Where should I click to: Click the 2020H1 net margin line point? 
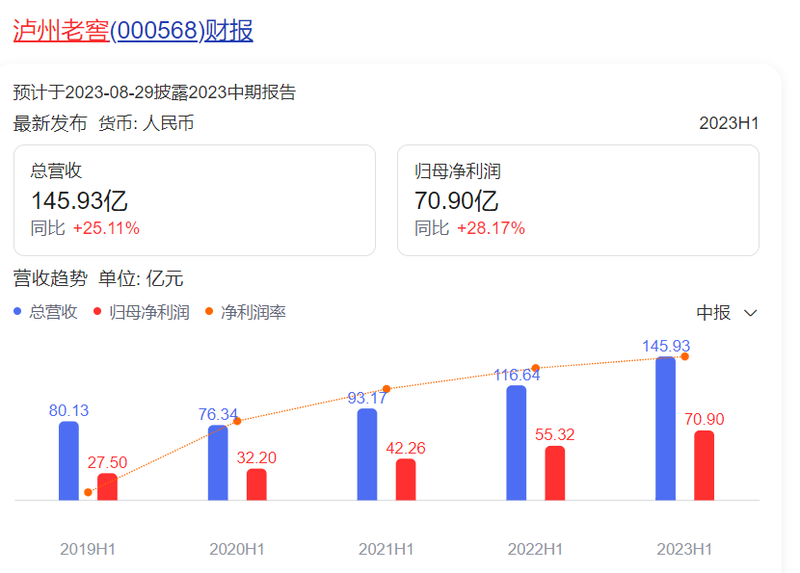click(237, 421)
